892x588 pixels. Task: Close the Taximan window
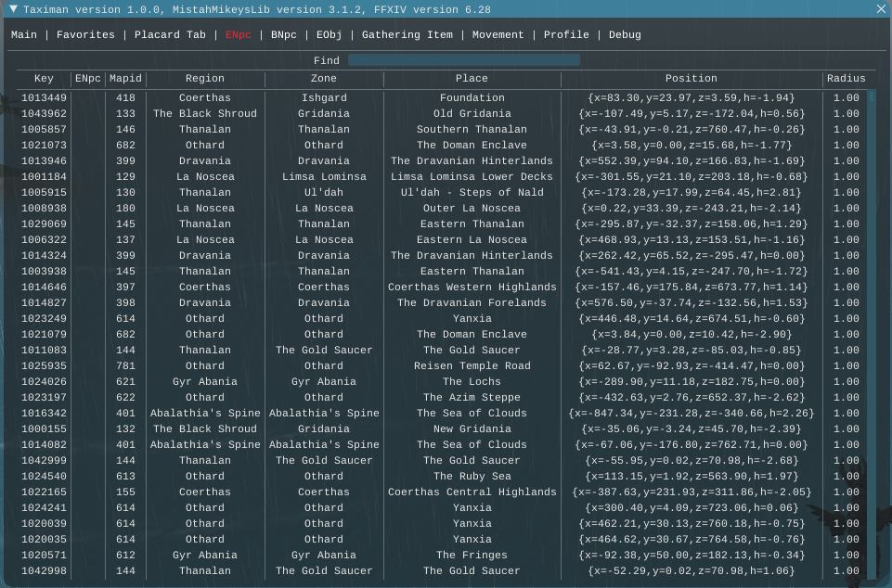(x=880, y=9)
